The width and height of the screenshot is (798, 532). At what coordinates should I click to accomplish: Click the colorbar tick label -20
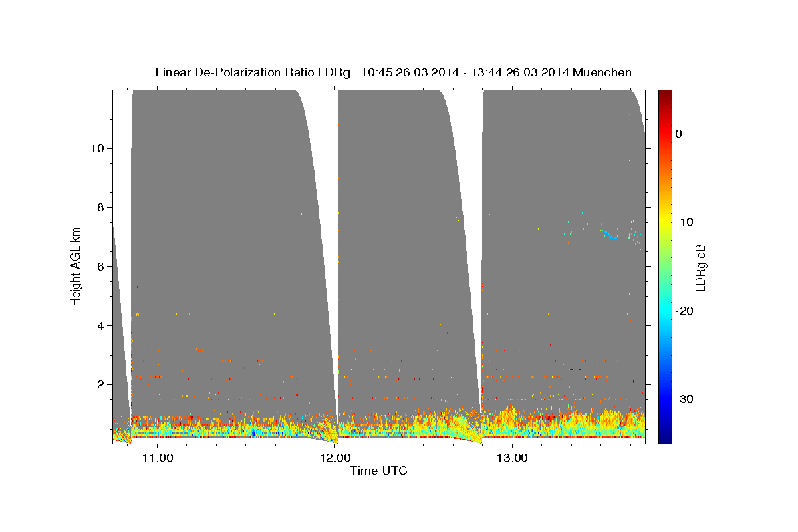pyautogui.click(x=685, y=311)
